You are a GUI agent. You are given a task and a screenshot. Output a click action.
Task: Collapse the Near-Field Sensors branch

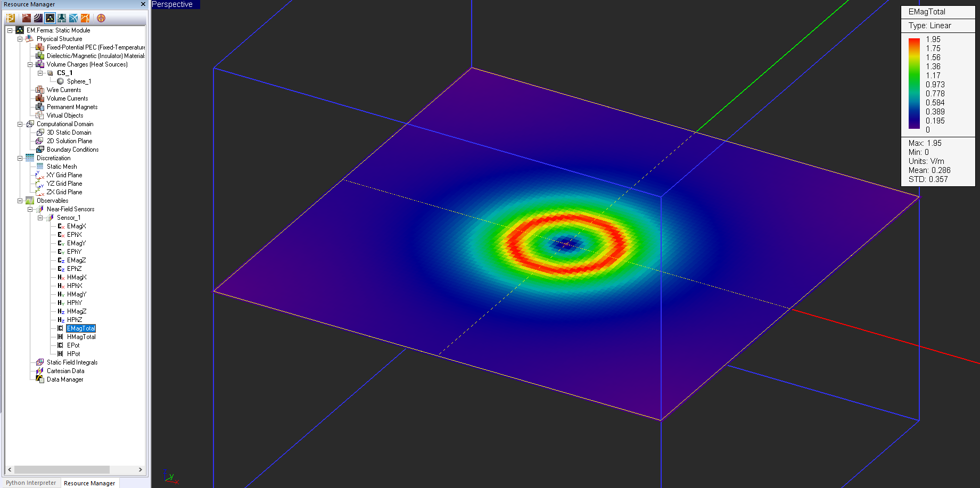tap(30, 209)
